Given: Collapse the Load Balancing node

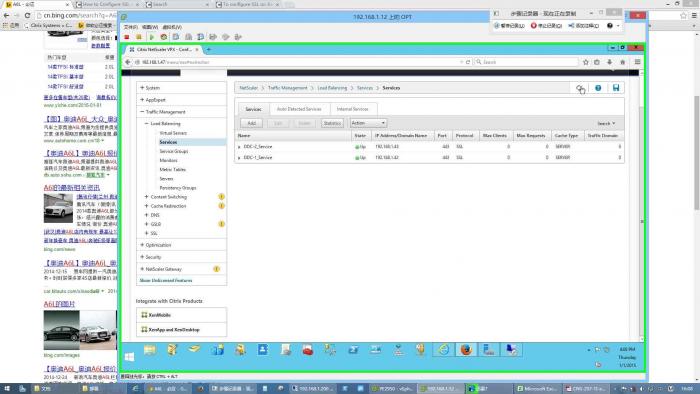Looking at the screenshot, I should [146, 124].
